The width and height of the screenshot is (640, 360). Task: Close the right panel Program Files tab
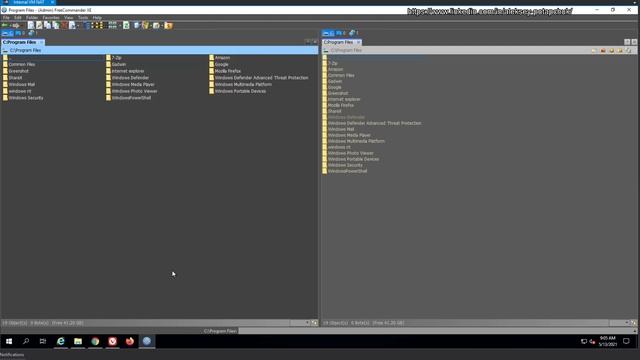click(x=358, y=42)
